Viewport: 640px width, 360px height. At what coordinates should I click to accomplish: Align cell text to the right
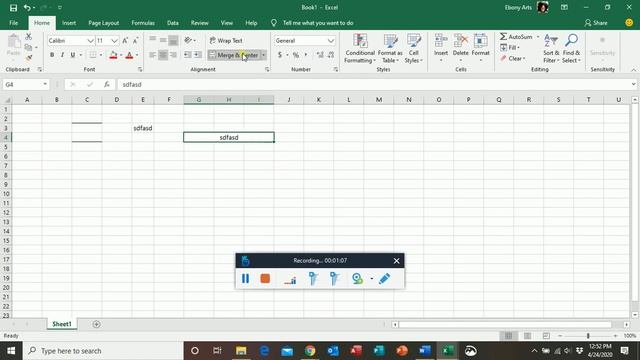point(173,55)
